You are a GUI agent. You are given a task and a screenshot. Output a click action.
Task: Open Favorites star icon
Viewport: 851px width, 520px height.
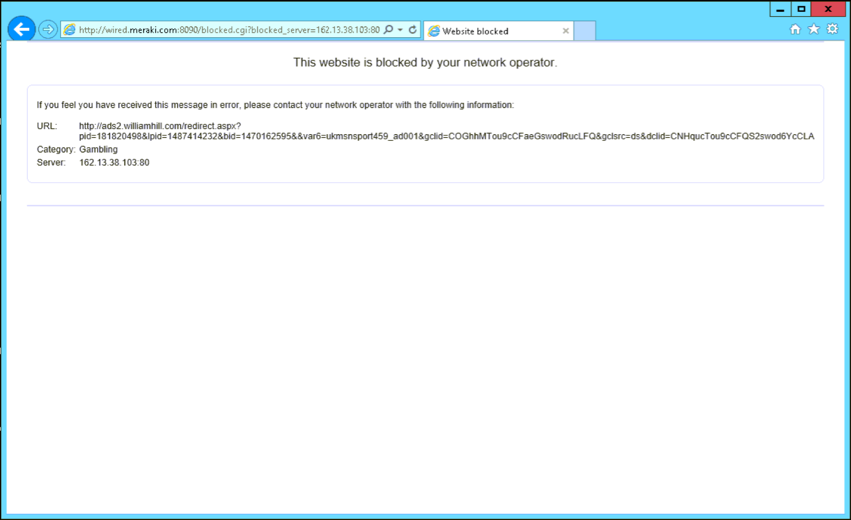[x=814, y=29]
